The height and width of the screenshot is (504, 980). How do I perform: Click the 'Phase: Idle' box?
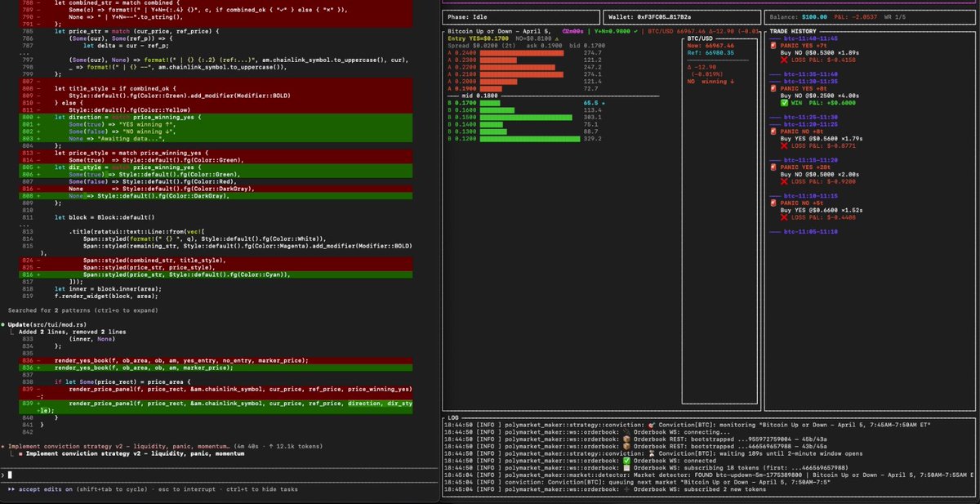pos(520,16)
